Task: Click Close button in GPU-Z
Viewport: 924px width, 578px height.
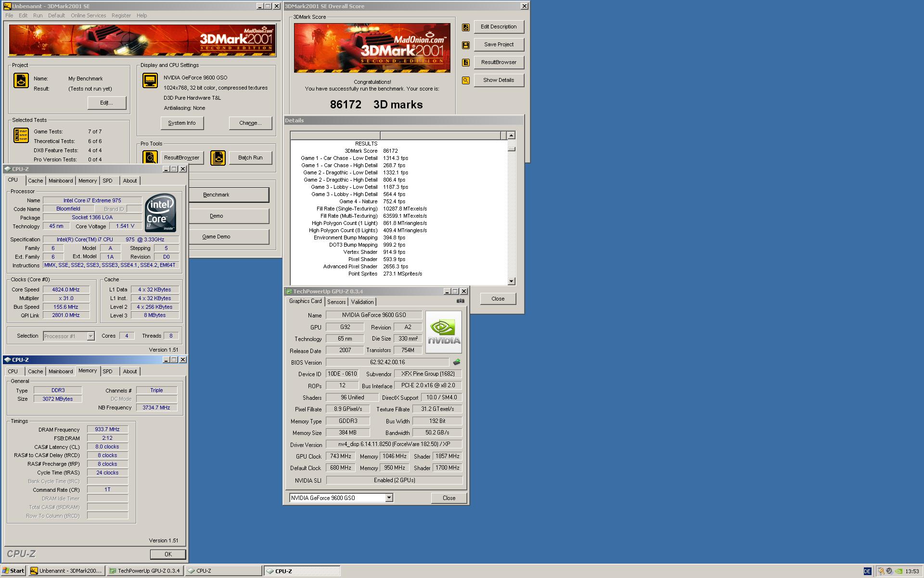Action: tap(449, 498)
